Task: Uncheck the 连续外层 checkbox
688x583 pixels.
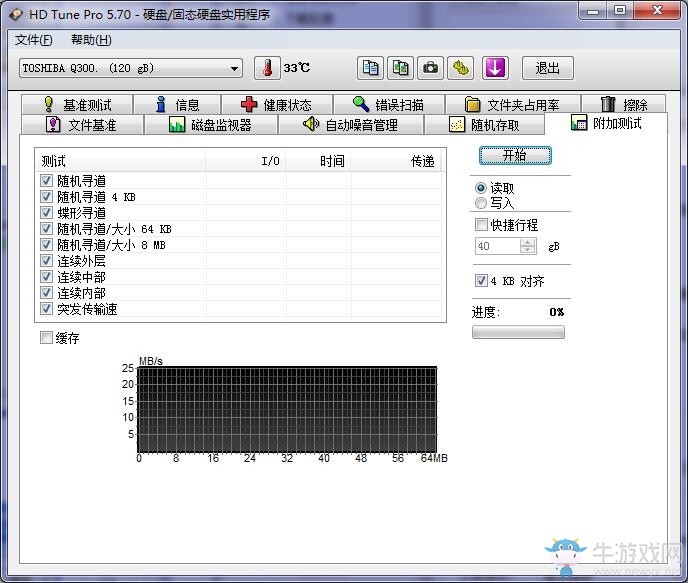Action: pyautogui.click(x=47, y=261)
